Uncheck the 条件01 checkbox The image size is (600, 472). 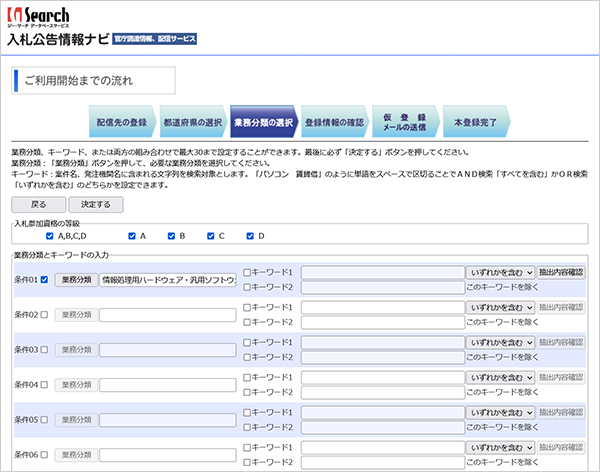point(44,279)
